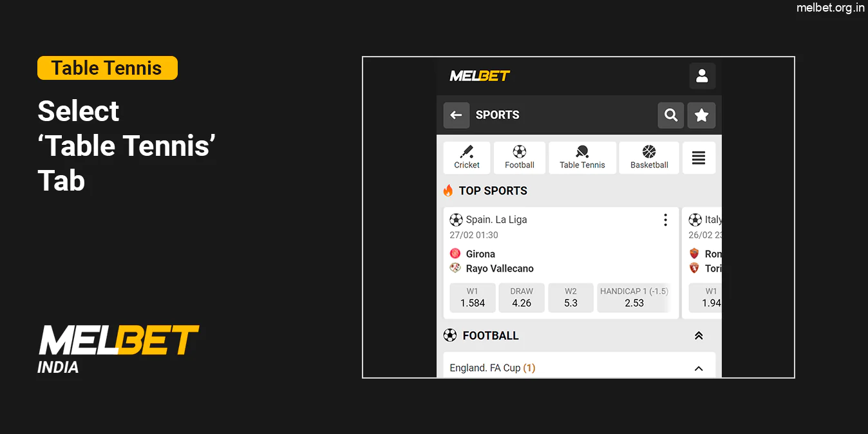Click the account profile icon
Screen dimensions: 868x434
click(x=702, y=75)
